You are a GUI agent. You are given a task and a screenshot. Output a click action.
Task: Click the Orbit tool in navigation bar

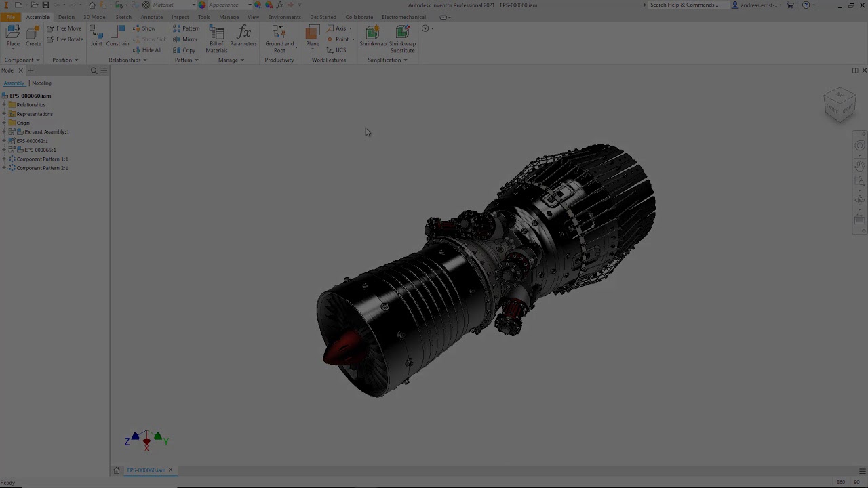click(860, 201)
